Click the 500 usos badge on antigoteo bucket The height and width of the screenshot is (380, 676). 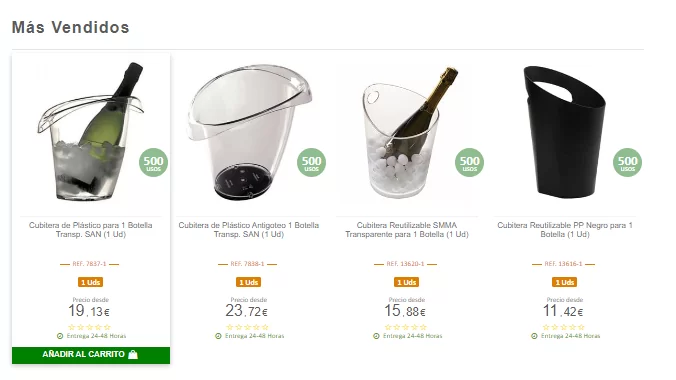311,163
